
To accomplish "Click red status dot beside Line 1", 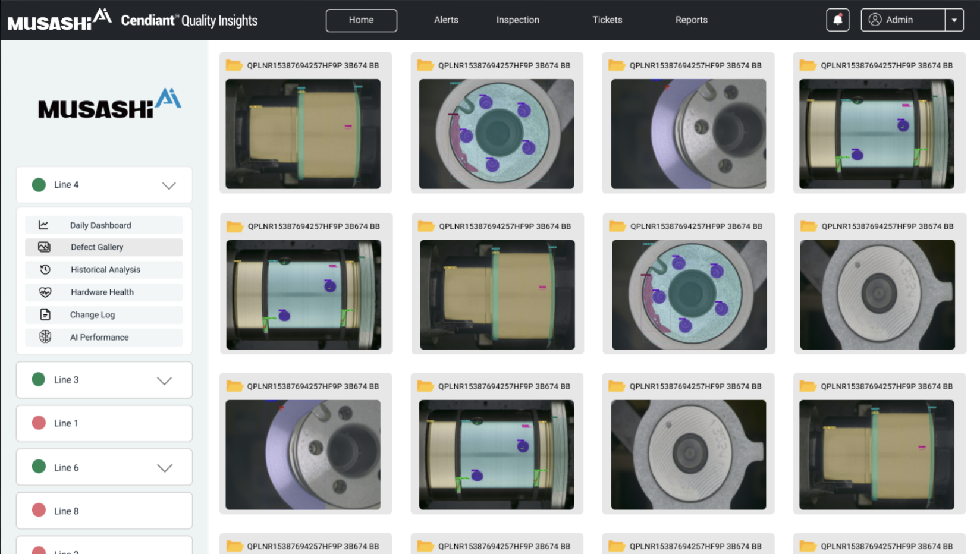I will (x=39, y=423).
